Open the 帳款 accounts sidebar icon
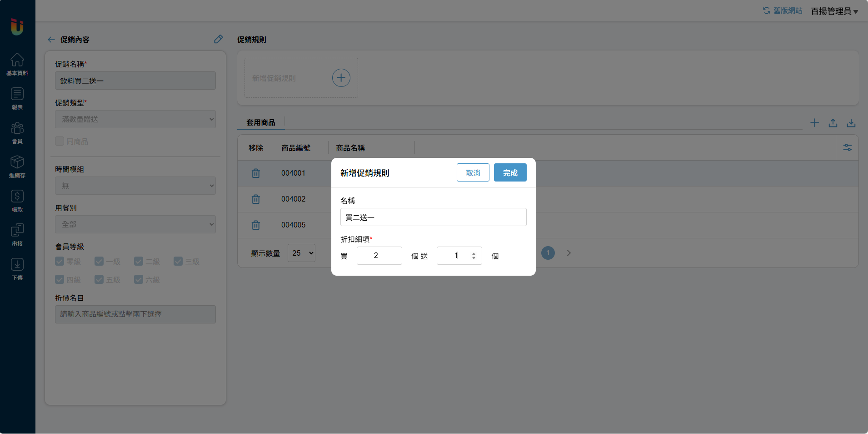This screenshot has height=434, width=868. (x=17, y=201)
